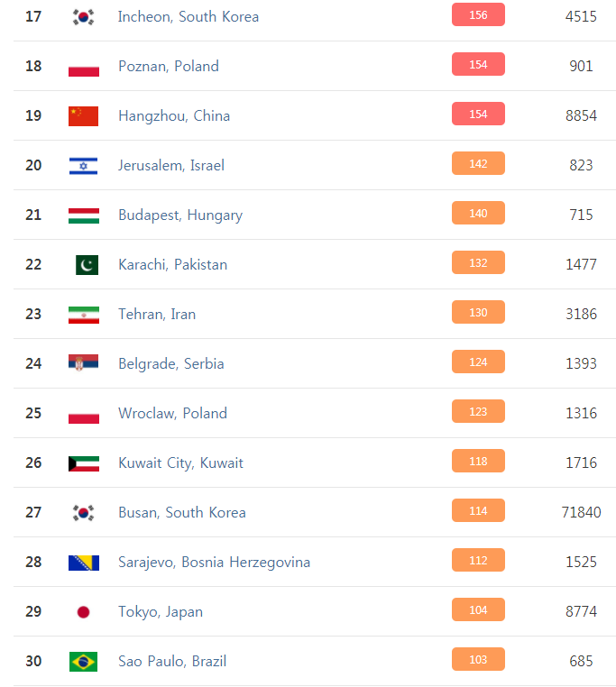Click Busan's follower count 71840
Image resolution: width=616 pixels, height=687 pixels.
(x=581, y=512)
